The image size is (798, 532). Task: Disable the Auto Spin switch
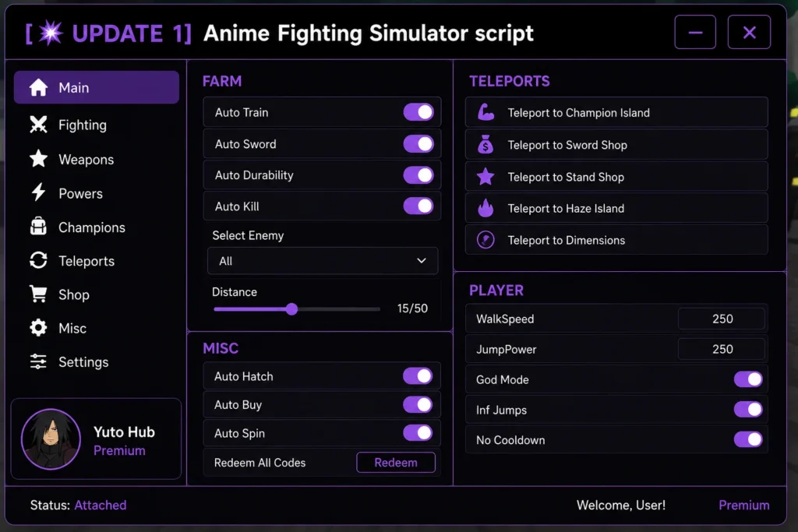click(x=418, y=433)
